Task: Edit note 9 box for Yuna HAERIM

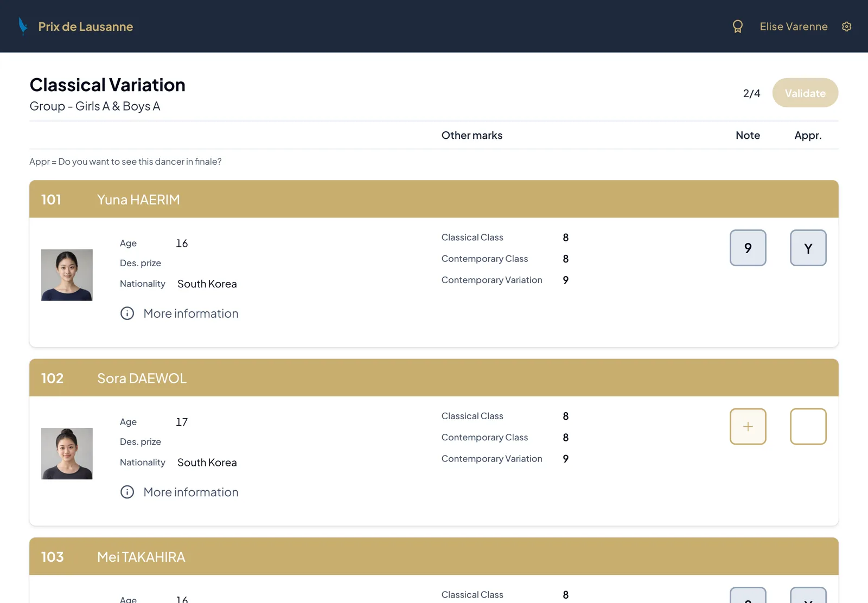Action: tap(748, 248)
